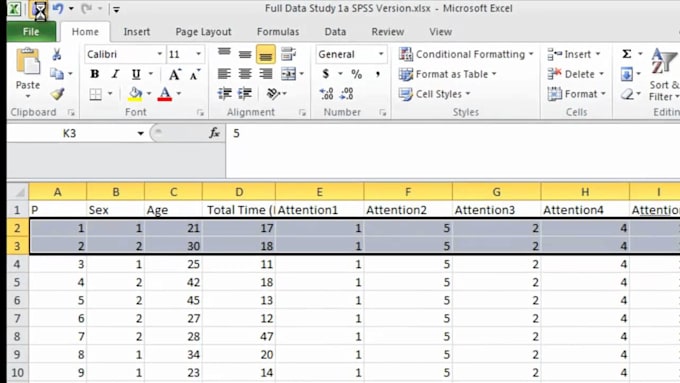Click the Redo arrow
Image resolution: width=680 pixels, height=383 pixels.
coord(87,8)
